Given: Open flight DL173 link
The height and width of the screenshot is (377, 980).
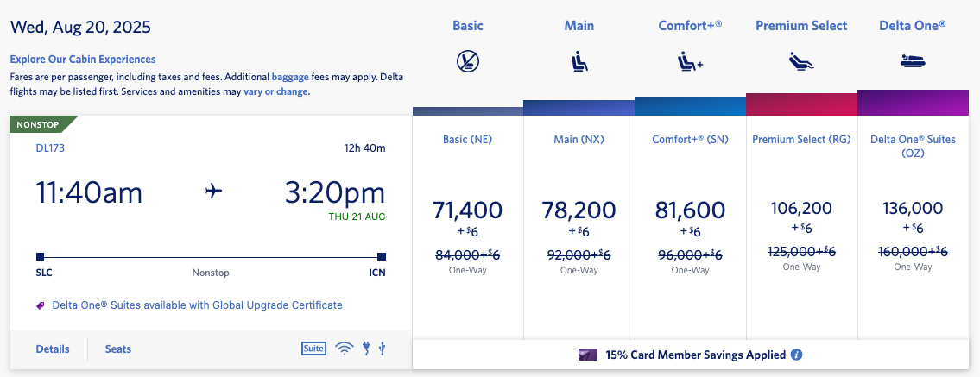Looking at the screenshot, I should click(x=51, y=148).
